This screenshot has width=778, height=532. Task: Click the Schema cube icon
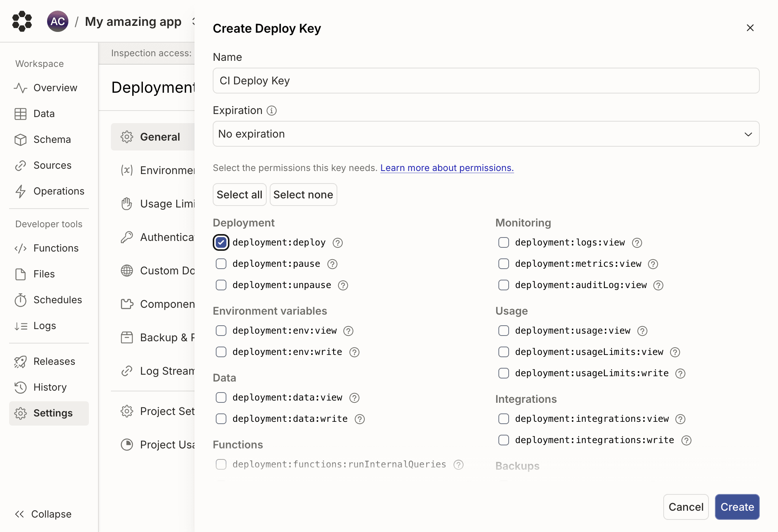click(21, 139)
